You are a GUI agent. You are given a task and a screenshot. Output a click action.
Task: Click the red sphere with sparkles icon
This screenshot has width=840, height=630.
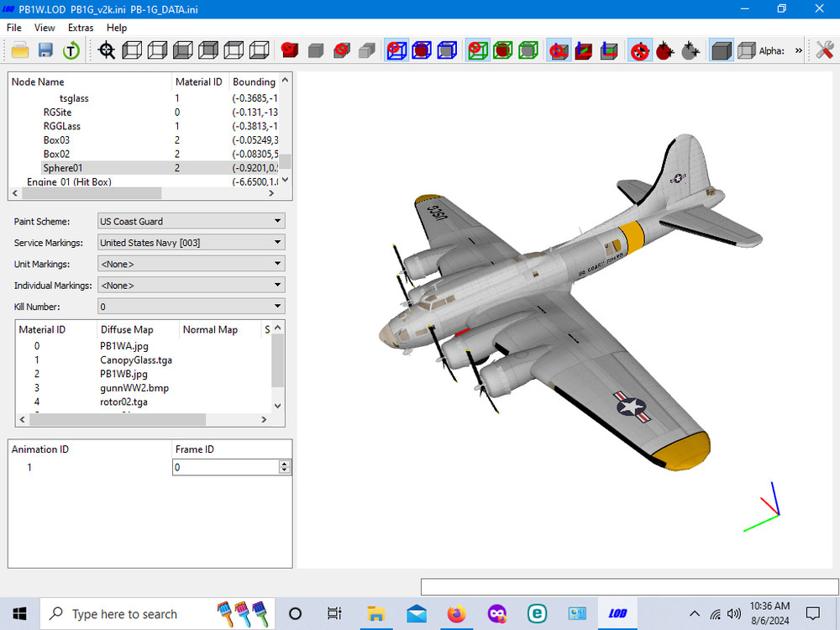tap(664, 51)
